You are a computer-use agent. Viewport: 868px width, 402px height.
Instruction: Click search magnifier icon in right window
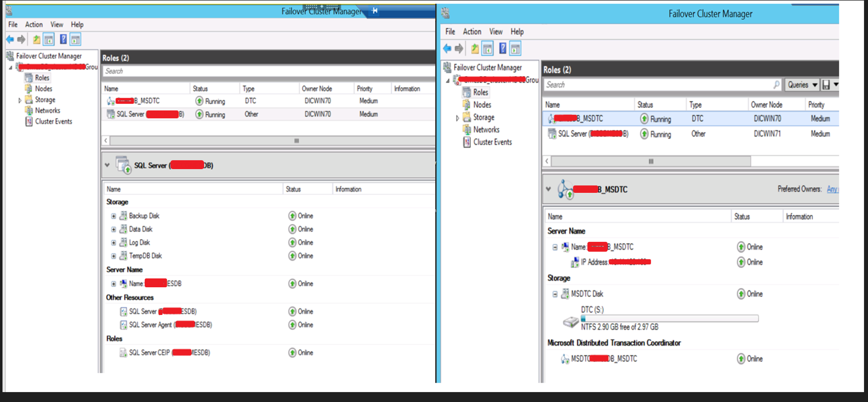point(777,85)
